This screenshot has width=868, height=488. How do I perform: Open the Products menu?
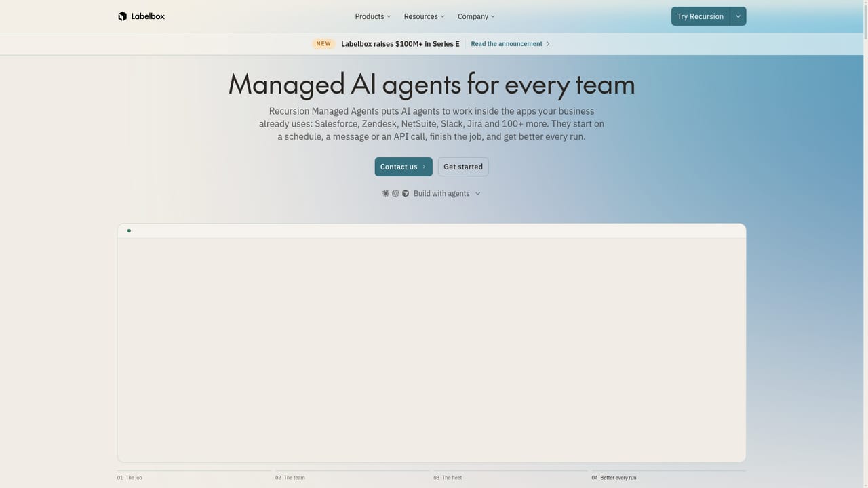coord(373,16)
